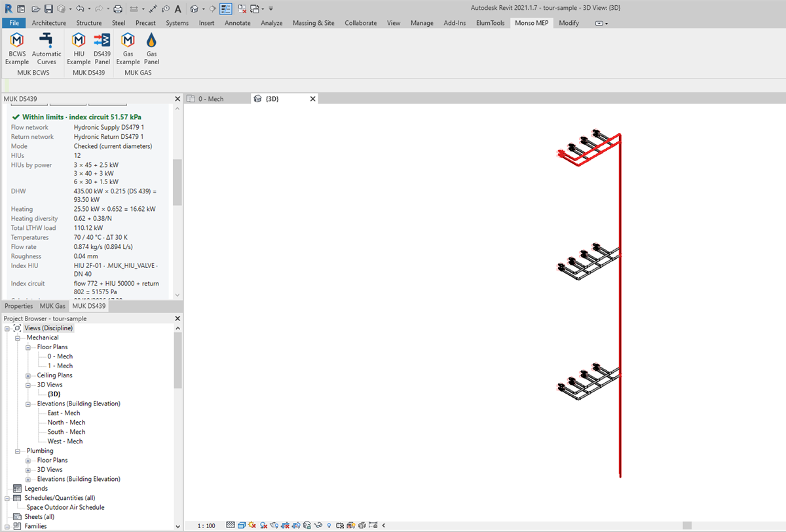Open the Gas Panel ribbon button
This screenshot has width=786, height=532.
pyautogui.click(x=151, y=48)
